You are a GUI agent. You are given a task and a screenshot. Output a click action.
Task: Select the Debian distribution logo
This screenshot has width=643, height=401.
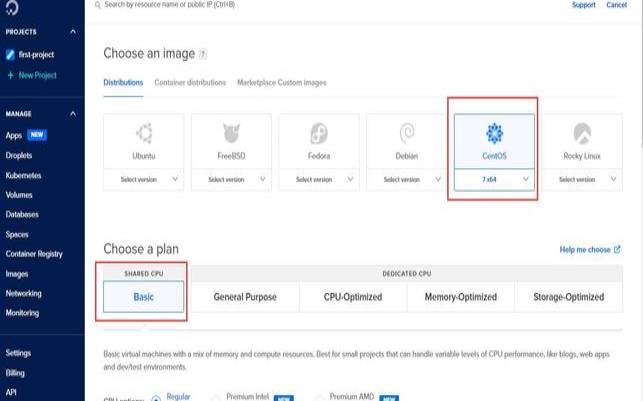(407, 134)
